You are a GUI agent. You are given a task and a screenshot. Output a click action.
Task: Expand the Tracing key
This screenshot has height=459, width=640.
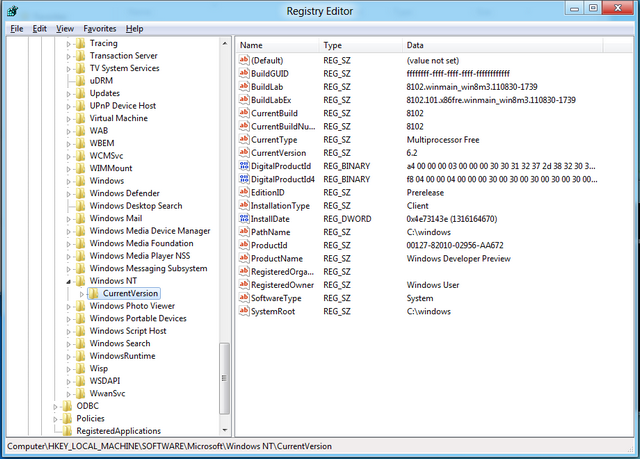coord(69,44)
